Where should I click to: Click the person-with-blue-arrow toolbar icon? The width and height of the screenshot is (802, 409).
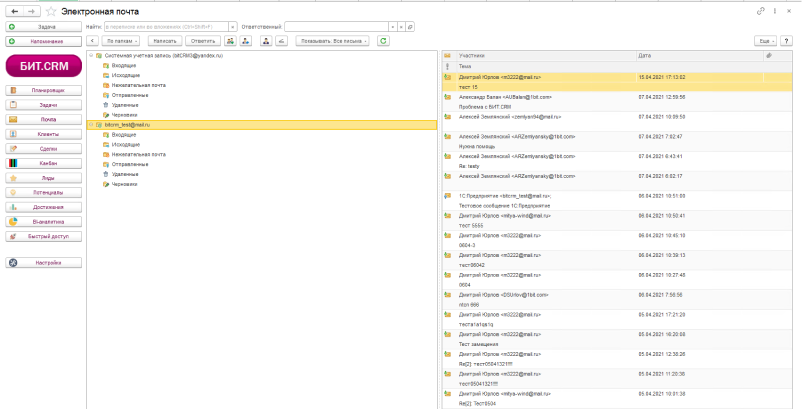246,41
